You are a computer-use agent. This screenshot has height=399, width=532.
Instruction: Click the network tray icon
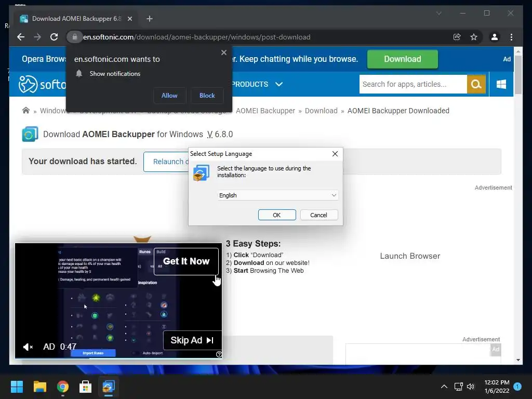click(459, 387)
